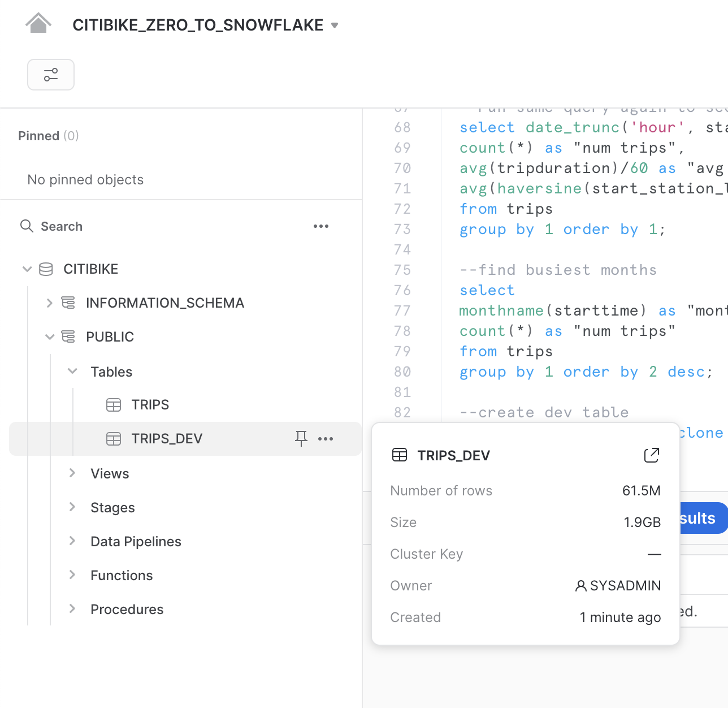The height and width of the screenshot is (708, 728).
Task: Expand the INFORMATION_SCHEMA node
Action: point(50,303)
